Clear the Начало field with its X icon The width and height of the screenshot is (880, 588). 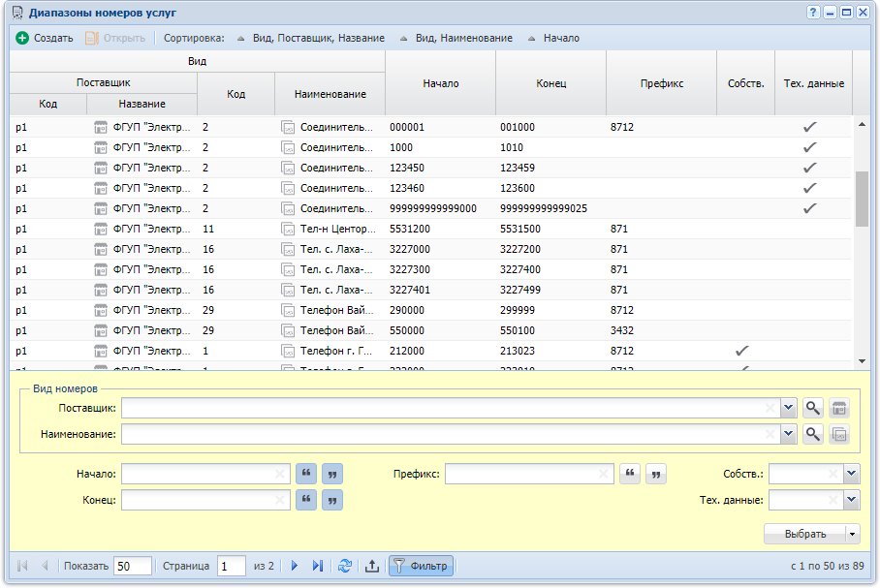tap(279, 474)
